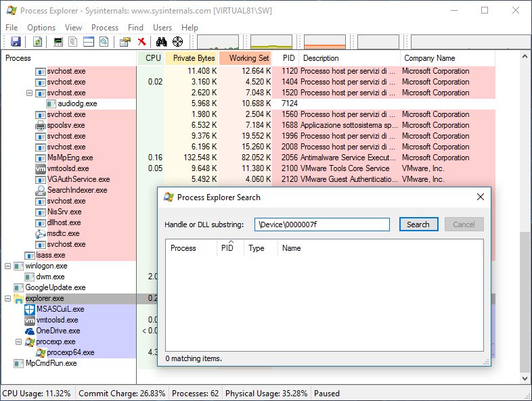Image resolution: width=532 pixels, height=401 pixels.
Task: Click the Kill Process red X icon
Action: [x=141, y=42]
